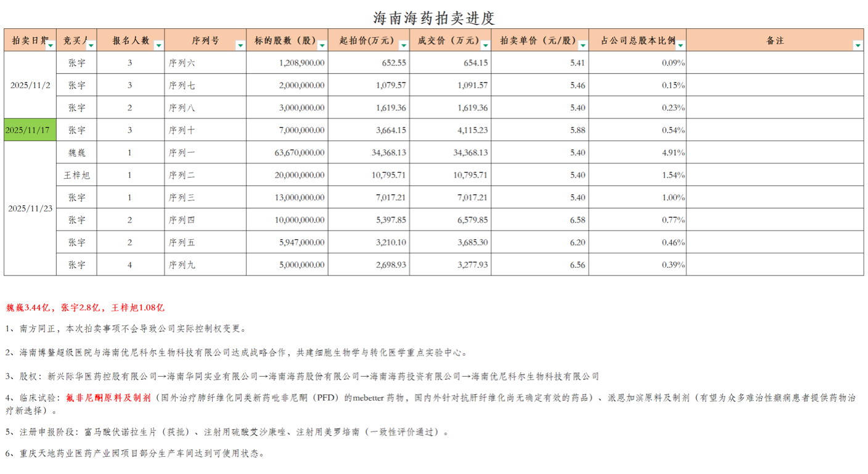Select the green date cell 2025/11/17
This screenshot has height=474, width=868.
coord(30,130)
